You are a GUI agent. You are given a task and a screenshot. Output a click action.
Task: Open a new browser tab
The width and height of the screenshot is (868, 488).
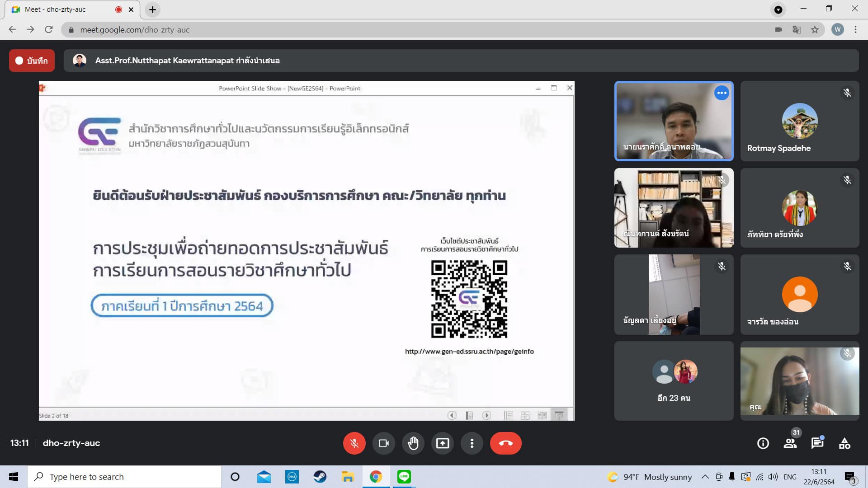tap(153, 9)
